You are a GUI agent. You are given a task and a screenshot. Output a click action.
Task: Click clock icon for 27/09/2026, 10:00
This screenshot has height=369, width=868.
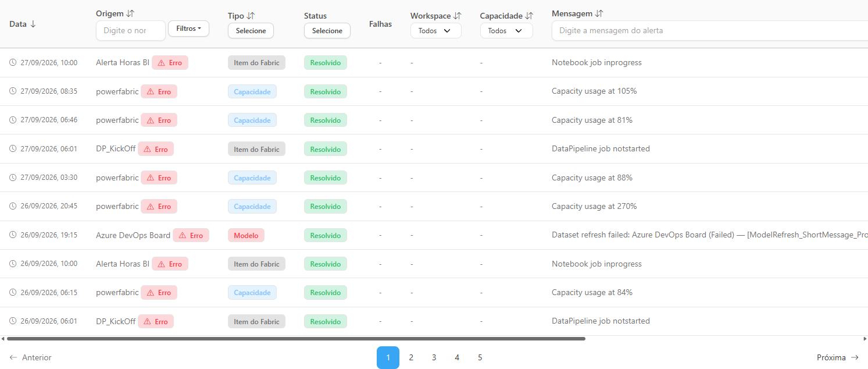click(13, 62)
